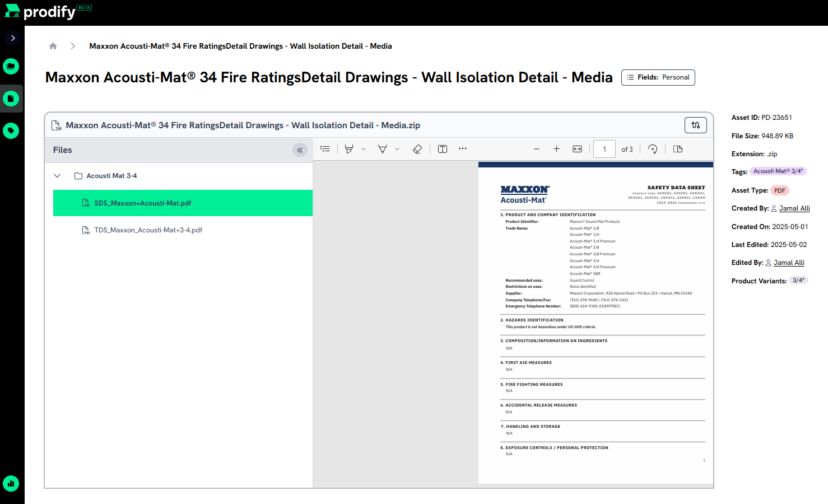Open the freehand highlight tool dropdown arrow
Viewport: 828px width, 504px height.
pos(397,149)
